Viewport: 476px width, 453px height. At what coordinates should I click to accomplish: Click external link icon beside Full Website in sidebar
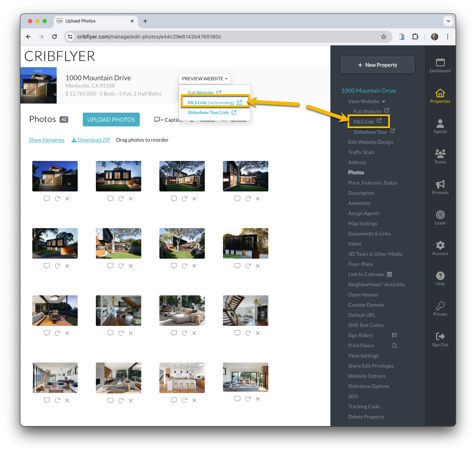(387, 110)
